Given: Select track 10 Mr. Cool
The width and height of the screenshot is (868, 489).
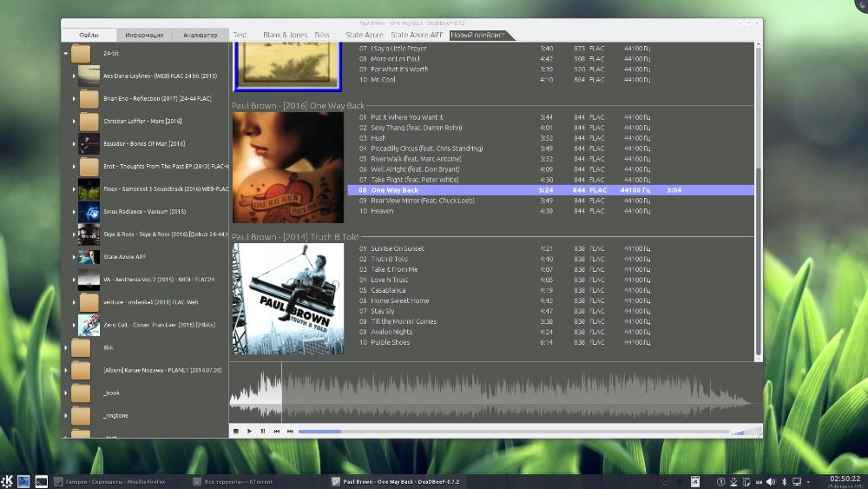Looking at the screenshot, I should (x=550, y=80).
